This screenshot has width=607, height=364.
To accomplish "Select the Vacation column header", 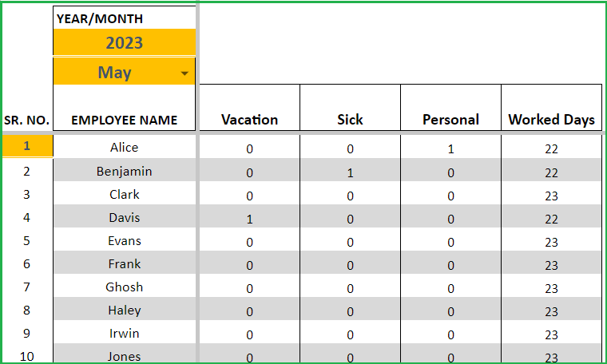I will [x=249, y=120].
